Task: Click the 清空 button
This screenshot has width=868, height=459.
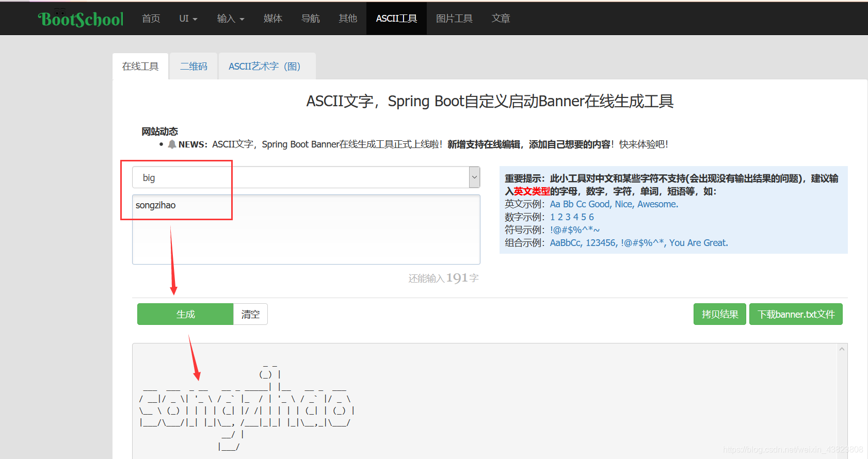Action: tap(250, 314)
